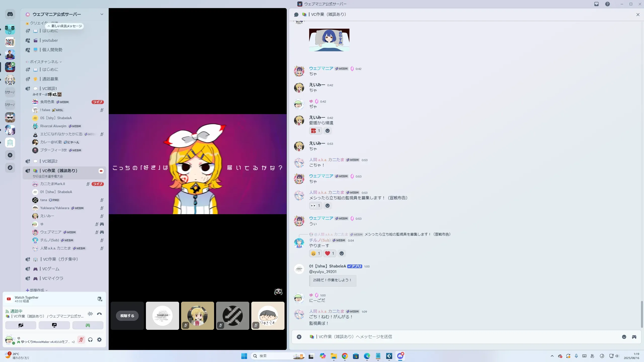This screenshot has width=644, height=362.
Task: Select the VCゲーム voice channel
Action: pos(51,269)
